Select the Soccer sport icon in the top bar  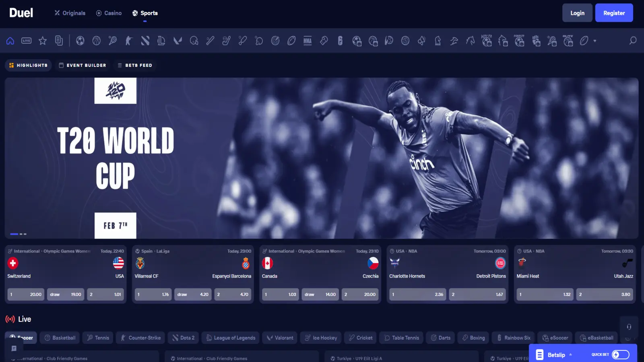pyautogui.click(x=80, y=41)
